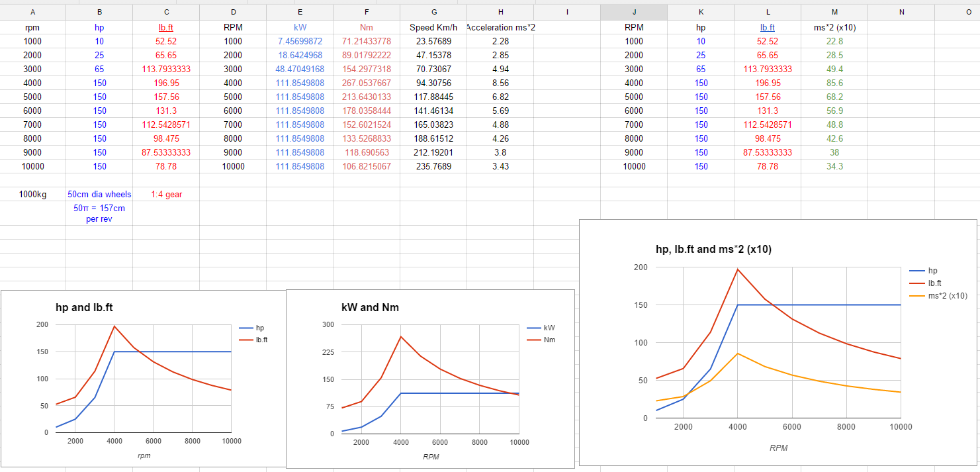Click the kW legend entry in the middle chart
This screenshot has height=472, width=980.
549,328
